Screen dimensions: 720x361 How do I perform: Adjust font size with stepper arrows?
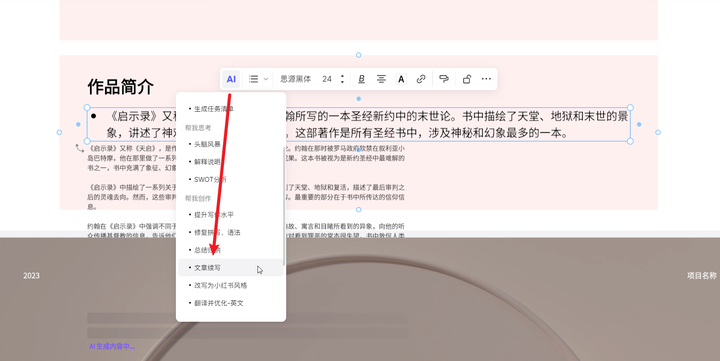coord(342,79)
